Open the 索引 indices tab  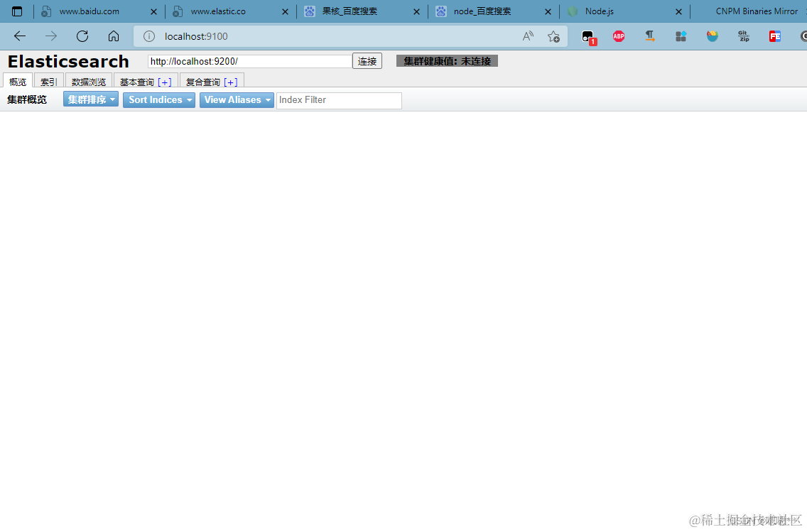49,82
